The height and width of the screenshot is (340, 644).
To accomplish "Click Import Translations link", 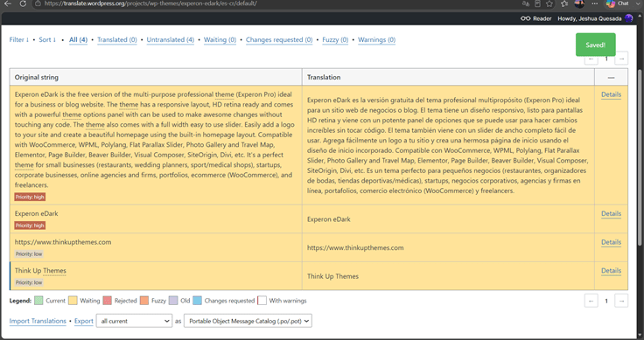I will coord(38,321).
